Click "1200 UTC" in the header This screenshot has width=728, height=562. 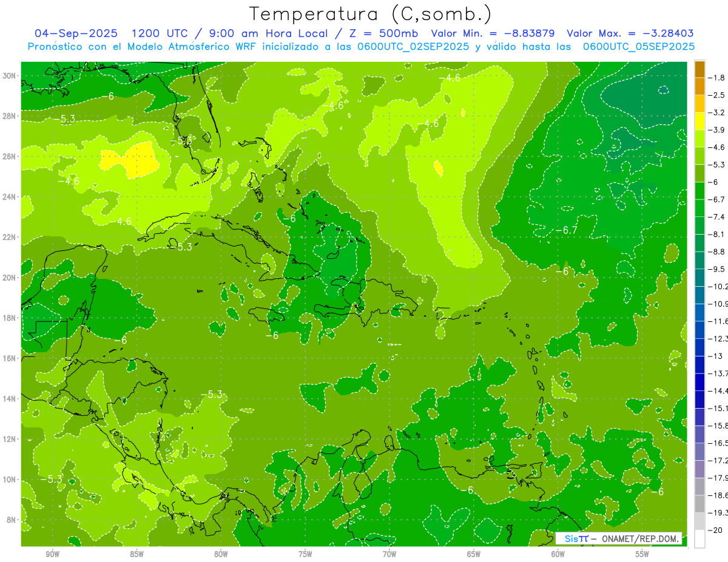(x=160, y=33)
